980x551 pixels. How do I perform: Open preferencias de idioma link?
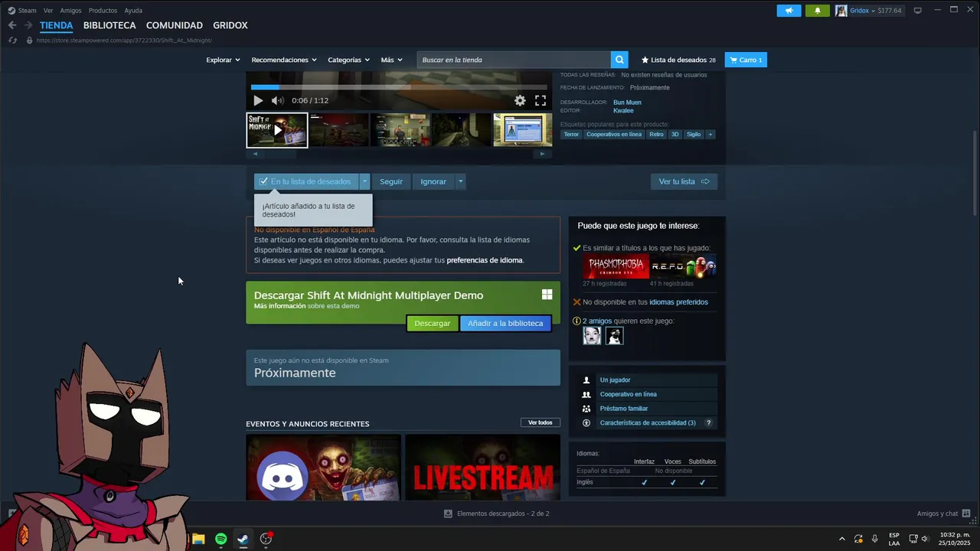coord(485,260)
